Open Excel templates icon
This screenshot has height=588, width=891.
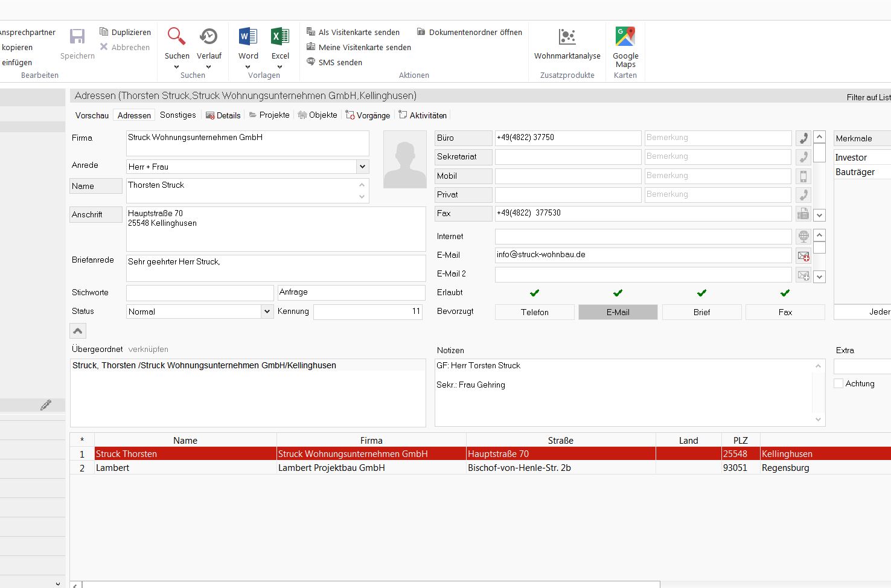[280, 37]
